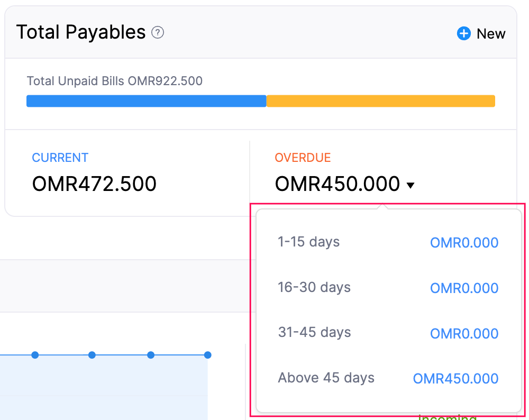Click the help icon beside Total Payables
Image resolution: width=529 pixels, height=420 pixels.
pyautogui.click(x=158, y=33)
